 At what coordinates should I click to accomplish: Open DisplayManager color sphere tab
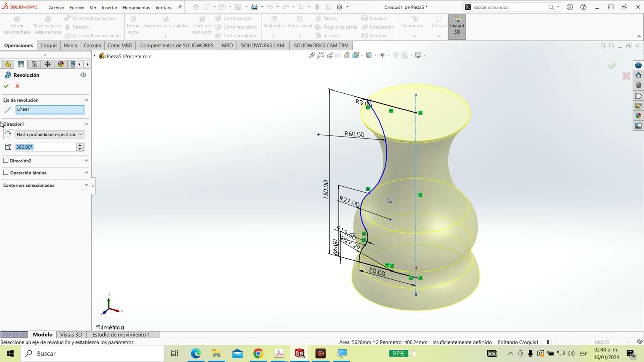click(x=61, y=64)
